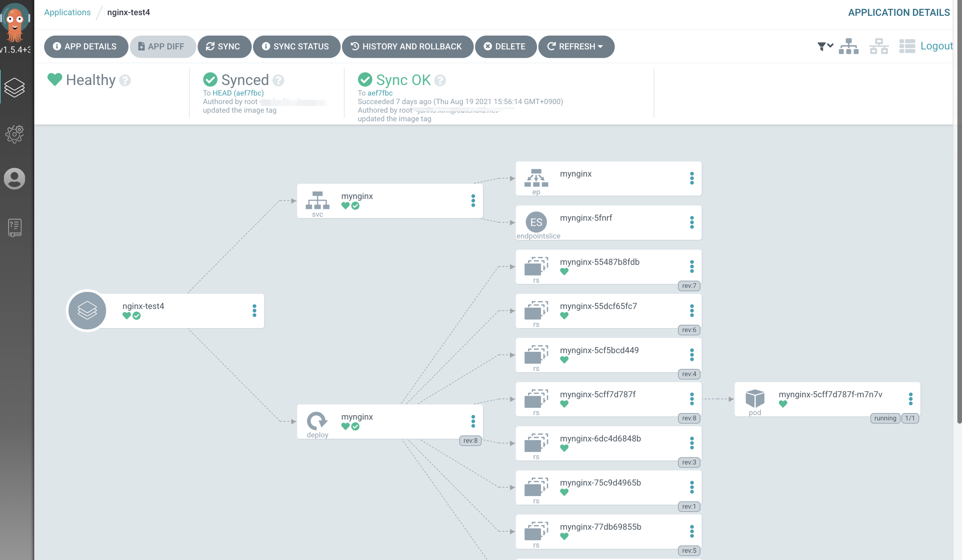Switch to tree view layout icon
Image resolution: width=962 pixels, height=560 pixels.
coord(848,46)
